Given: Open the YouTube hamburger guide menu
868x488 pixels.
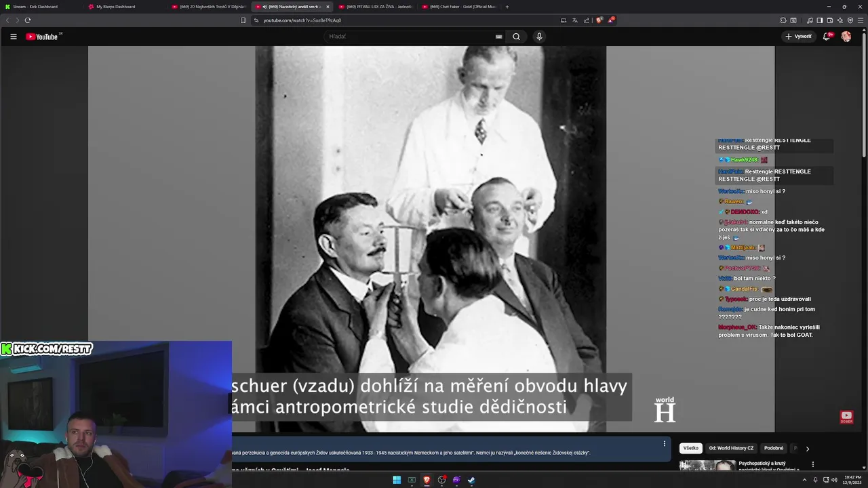Looking at the screenshot, I should pyautogui.click(x=14, y=37).
